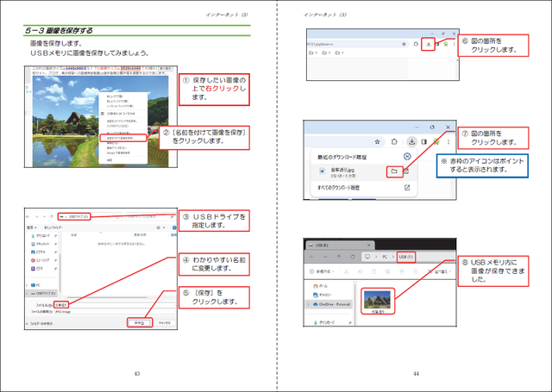Click the cancel (キャンセル) button in the save dialog
This screenshot has height=392, width=552.
(x=165, y=323)
